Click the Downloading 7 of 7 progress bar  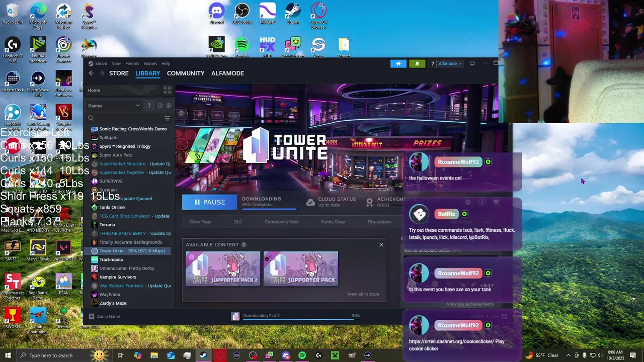(x=302, y=319)
